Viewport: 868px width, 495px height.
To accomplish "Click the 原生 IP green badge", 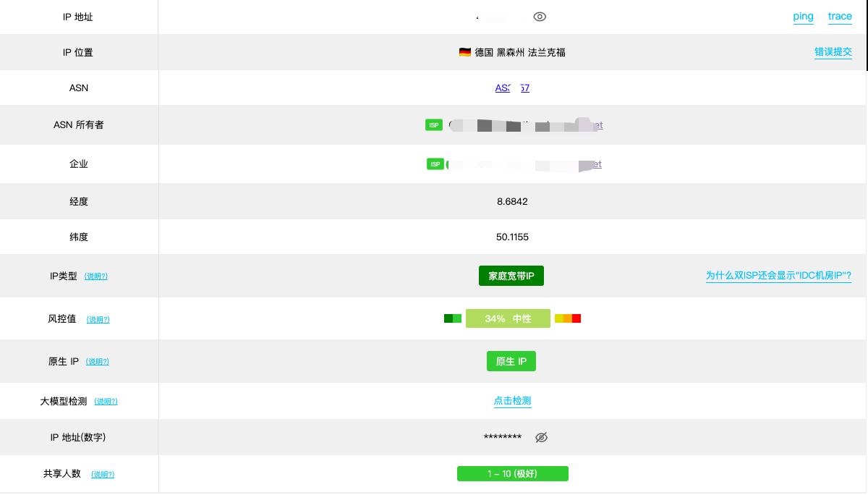I will point(511,361).
